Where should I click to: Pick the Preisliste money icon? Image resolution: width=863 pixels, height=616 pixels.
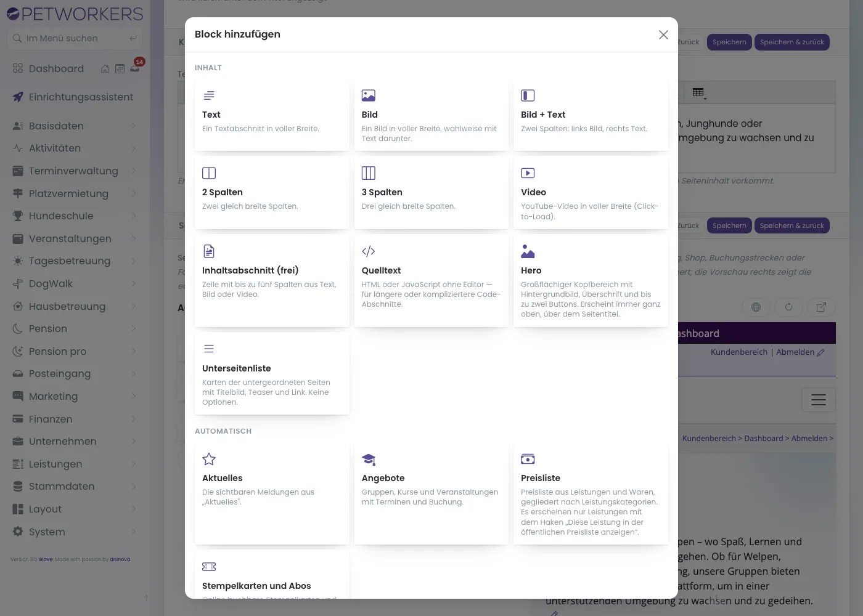pyautogui.click(x=528, y=459)
